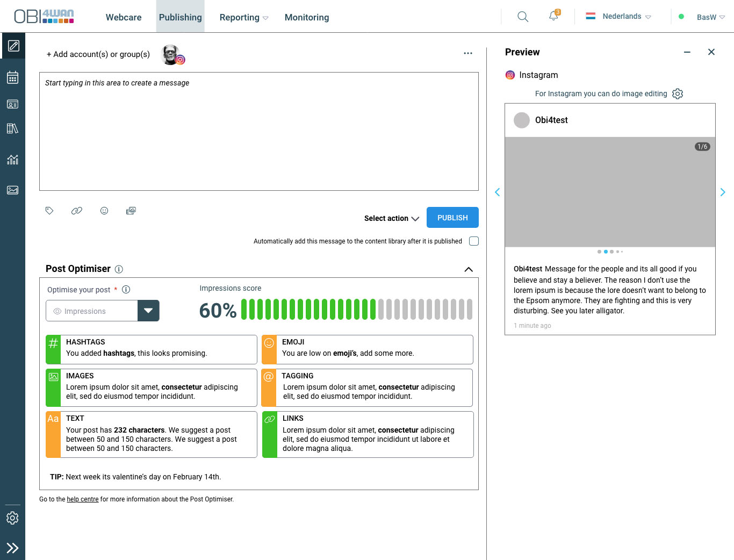Image resolution: width=734 pixels, height=560 pixels.
Task: Go to the Monitoring tab
Action: pyautogui.click(x=307, y=17)
